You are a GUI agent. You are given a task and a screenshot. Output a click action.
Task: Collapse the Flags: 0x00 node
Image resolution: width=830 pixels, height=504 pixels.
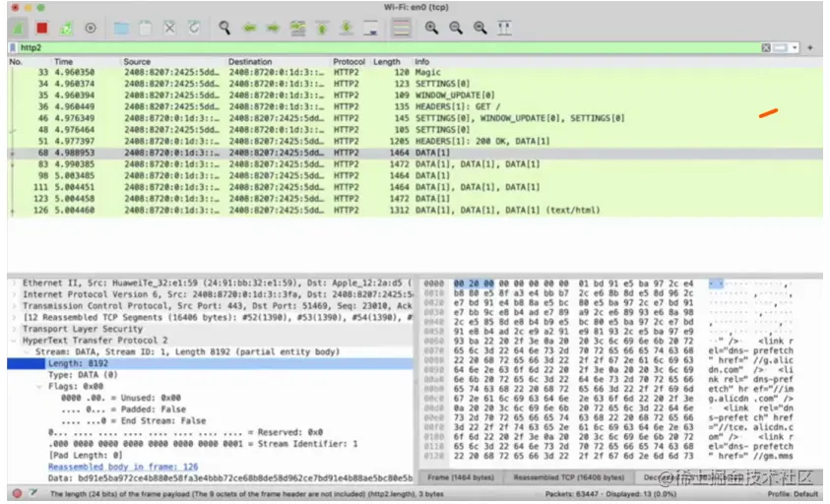(x=39, y=387)
